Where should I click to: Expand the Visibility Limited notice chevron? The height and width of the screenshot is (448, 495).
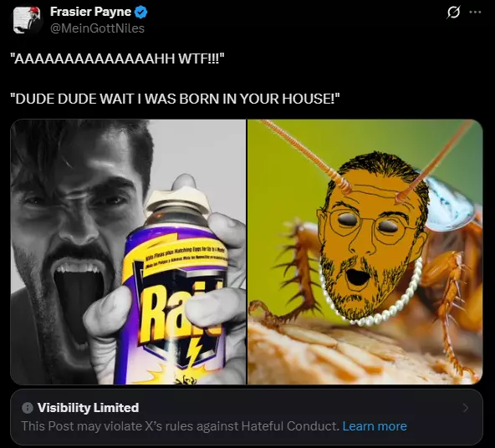pos(466,408)
